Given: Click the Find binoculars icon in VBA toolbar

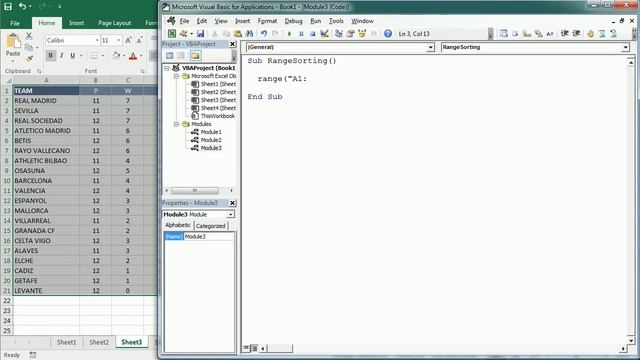Looking at the screenshot, I should (249, 34).
